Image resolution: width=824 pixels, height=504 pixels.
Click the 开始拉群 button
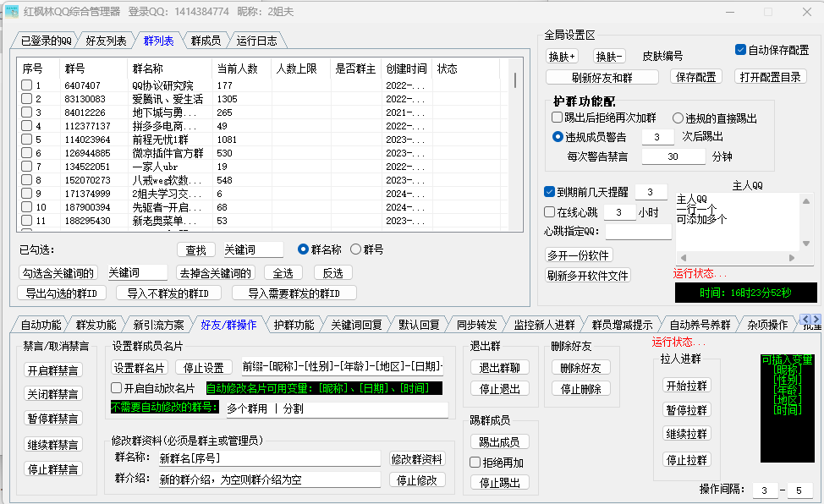pos(687,386)
